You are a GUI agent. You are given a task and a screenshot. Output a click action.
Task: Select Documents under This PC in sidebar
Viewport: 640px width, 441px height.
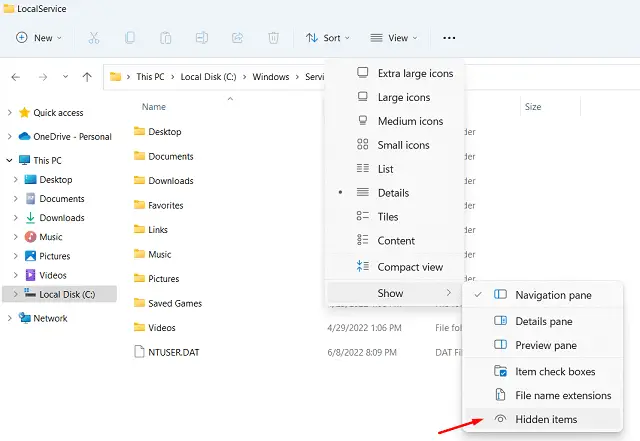54,198
